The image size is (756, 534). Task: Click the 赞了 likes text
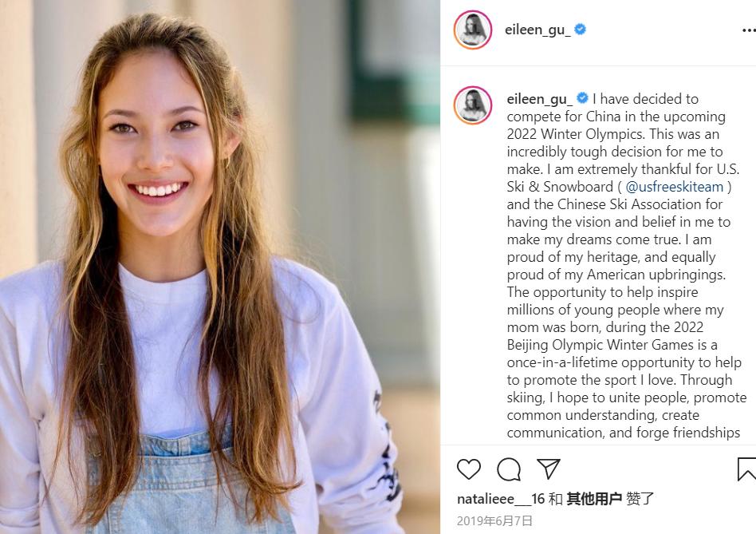pos(640,498)
